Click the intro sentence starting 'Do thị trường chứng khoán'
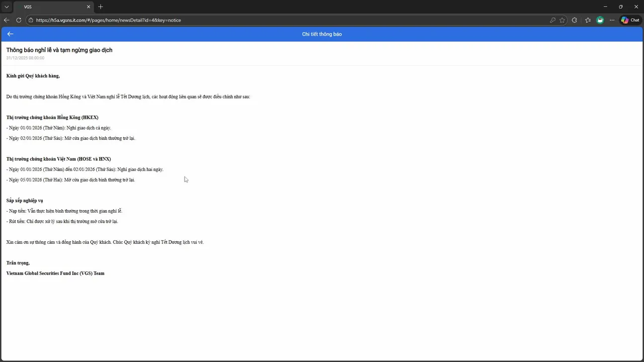Image resolution: width=644 pixels, height=362 pixels. [128, 97]
